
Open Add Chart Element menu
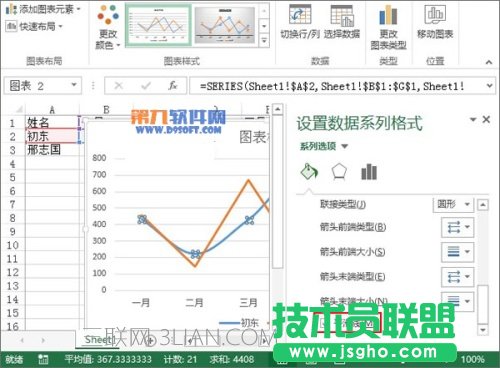(43, 9)
